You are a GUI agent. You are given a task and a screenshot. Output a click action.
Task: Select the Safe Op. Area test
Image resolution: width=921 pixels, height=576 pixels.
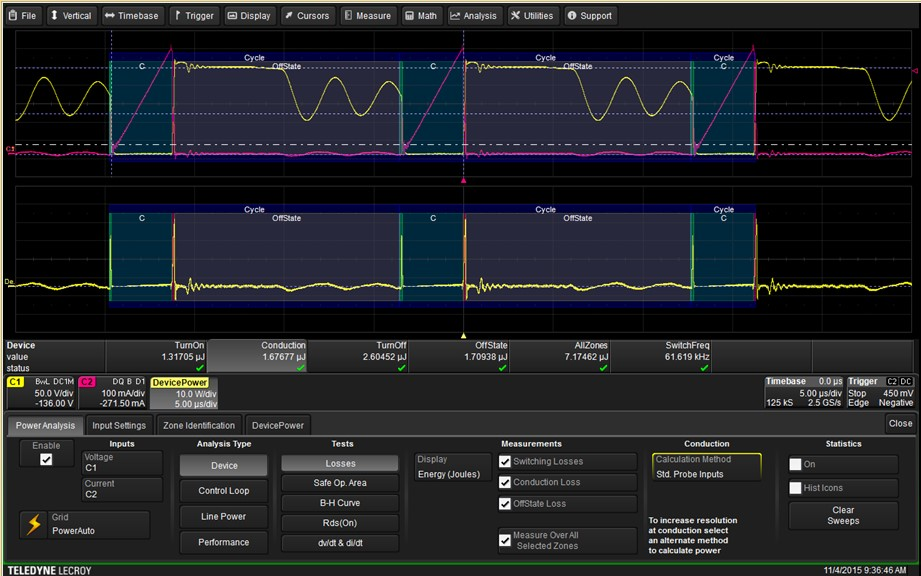pyautogui.click(x=339, y=483)
